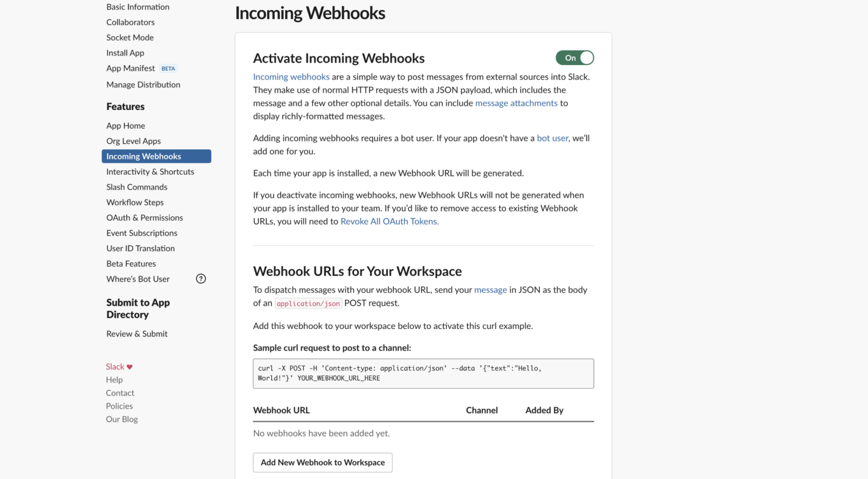Viewport: 868px width, 479px height.
Task: Click Revoke All OAuth Tokens
Action: tap(389, 221)
